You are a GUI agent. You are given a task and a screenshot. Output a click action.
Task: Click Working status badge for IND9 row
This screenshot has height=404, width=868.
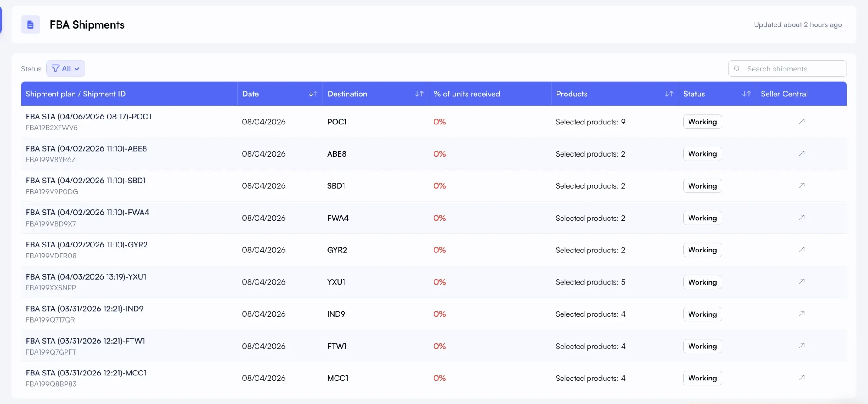click(x=702, y=314)
